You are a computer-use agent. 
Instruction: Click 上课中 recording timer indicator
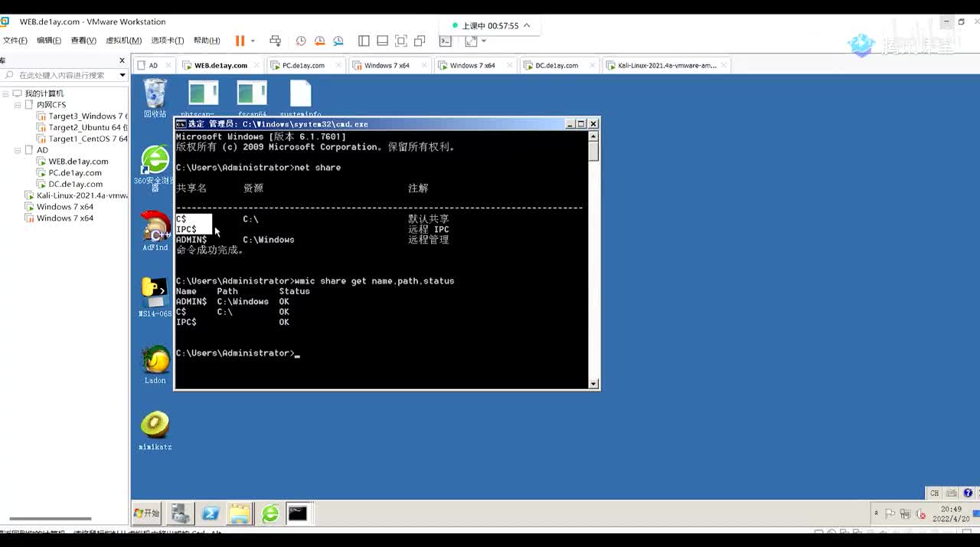490,26
